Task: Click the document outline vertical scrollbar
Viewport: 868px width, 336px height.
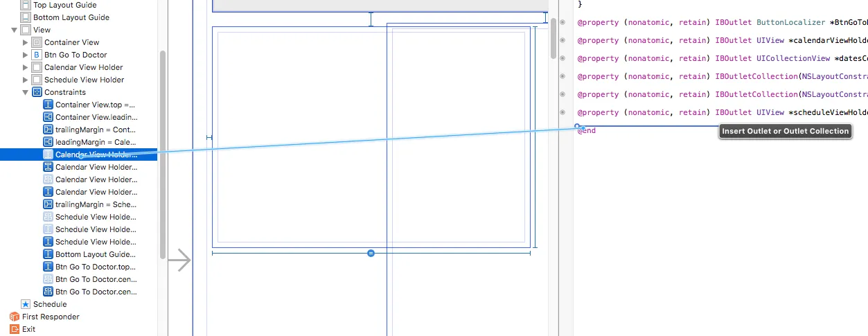Action: [162, 154]
